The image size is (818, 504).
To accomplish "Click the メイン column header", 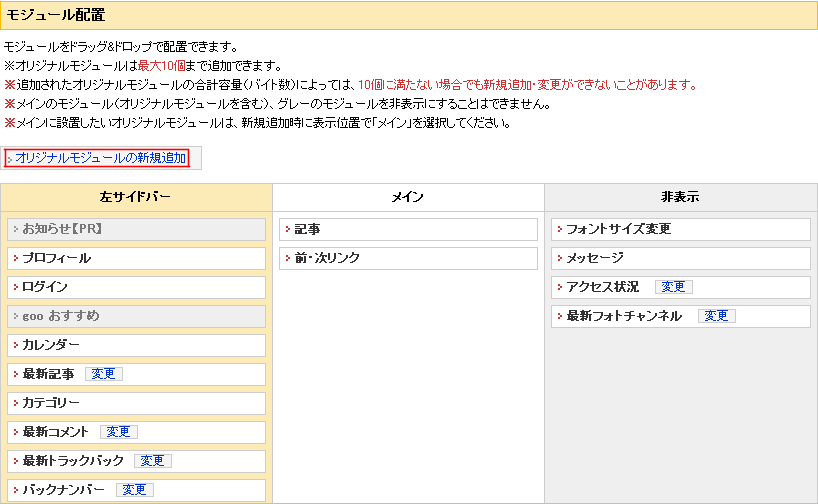I will tap(408, 197).
